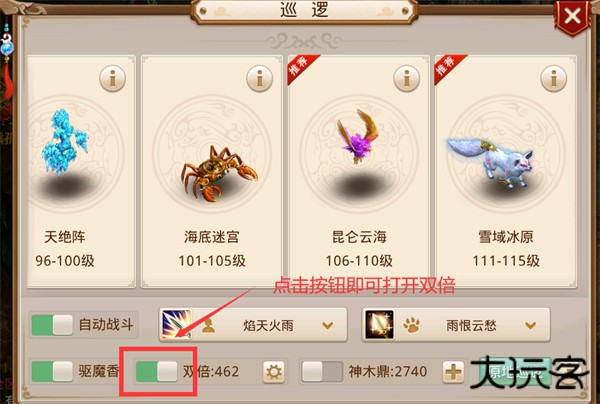This screenshot has height=404, width=600.
Task: Click the 雨恨云愁 pet skill icon
Action: [379, 325]
